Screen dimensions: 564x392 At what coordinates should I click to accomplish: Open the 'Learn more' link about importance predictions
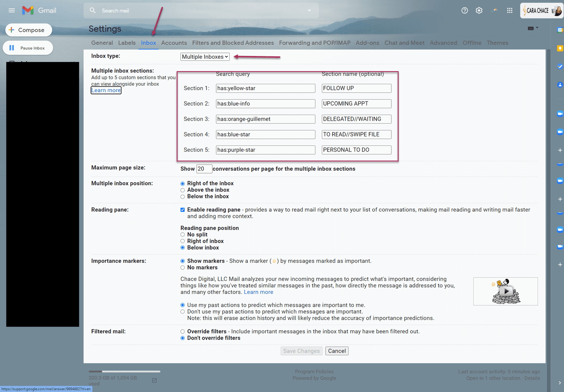(258, 292)
